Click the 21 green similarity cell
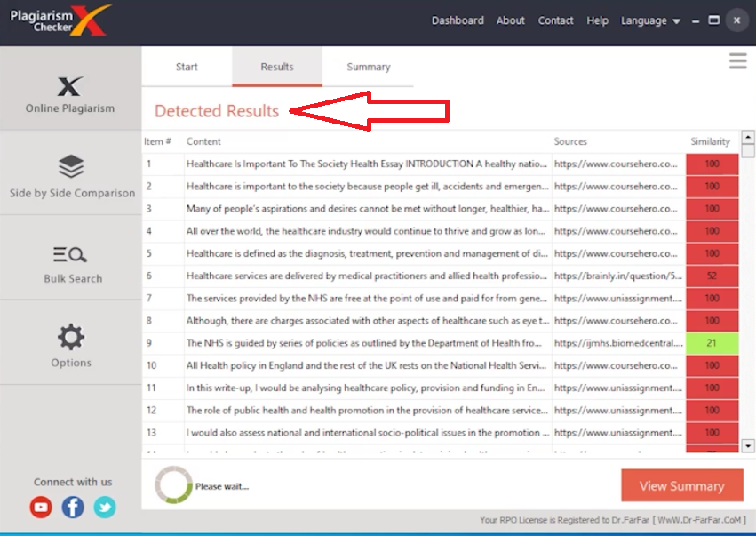Image resolution: width=756 pixels, height=536 pixels. [712, 343]
